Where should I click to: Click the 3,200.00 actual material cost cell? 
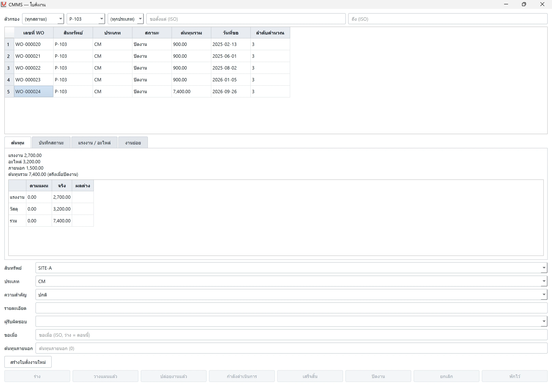tap(62, 209)
